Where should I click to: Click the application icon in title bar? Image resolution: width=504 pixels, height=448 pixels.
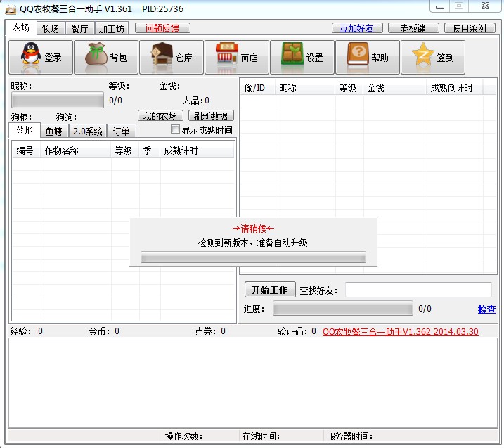point(11,9)
